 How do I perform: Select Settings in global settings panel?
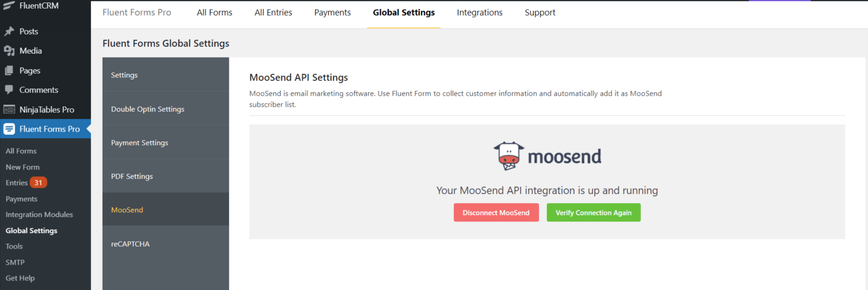coord(166,75)
